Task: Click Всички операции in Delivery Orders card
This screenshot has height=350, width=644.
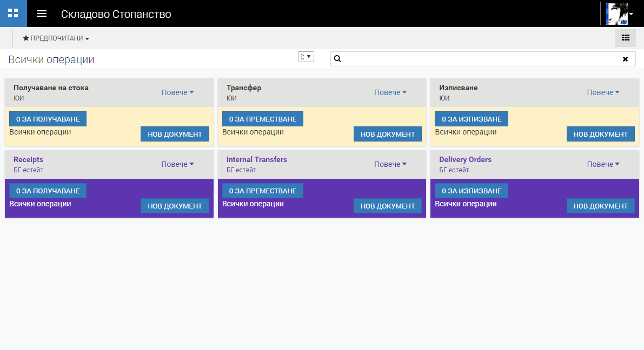Action: (466, 204)
